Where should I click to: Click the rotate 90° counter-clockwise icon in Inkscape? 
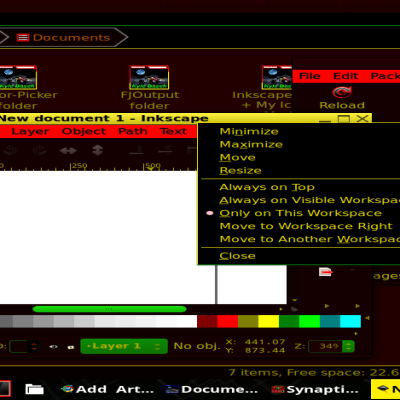(x=10, y=151)
